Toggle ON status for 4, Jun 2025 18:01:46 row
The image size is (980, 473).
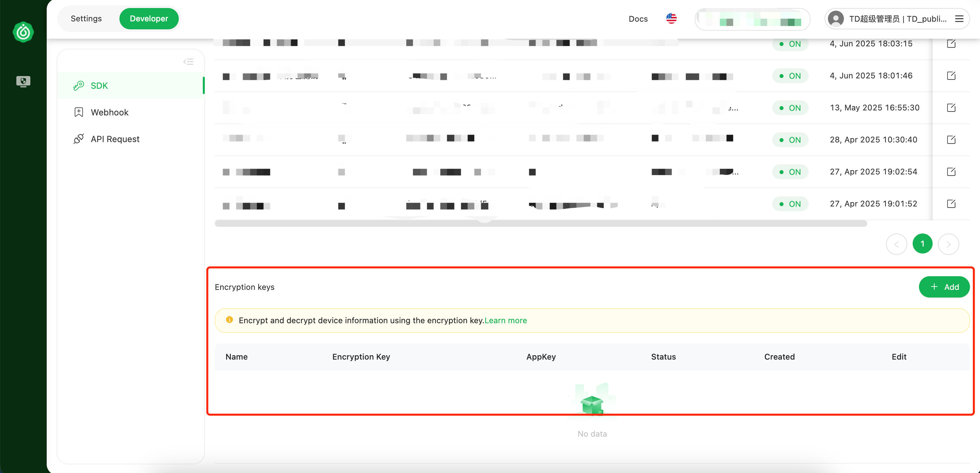[x=790, y=76]
